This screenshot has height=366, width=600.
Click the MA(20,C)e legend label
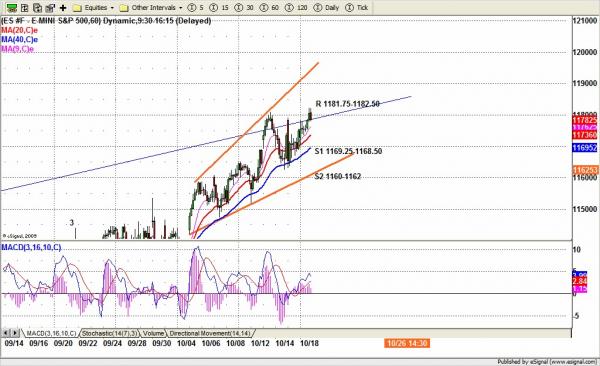coord(19,30)
